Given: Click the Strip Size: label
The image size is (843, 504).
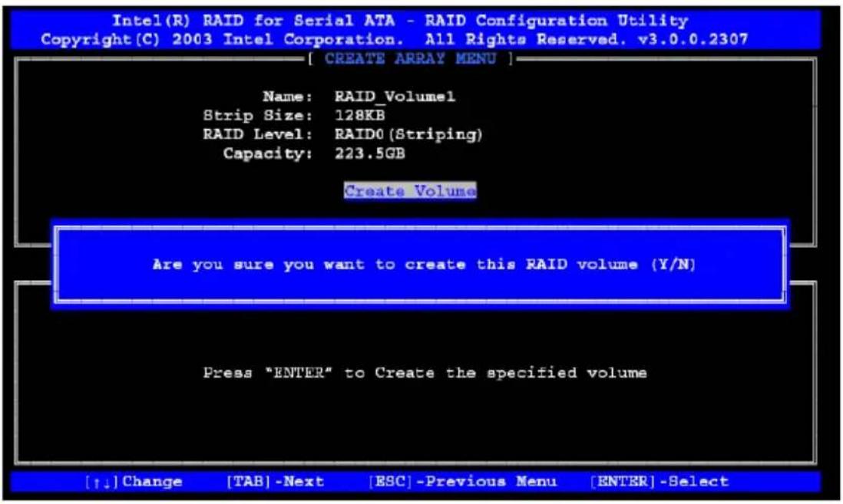Looking at the screenshot, I should coord(258,116).
